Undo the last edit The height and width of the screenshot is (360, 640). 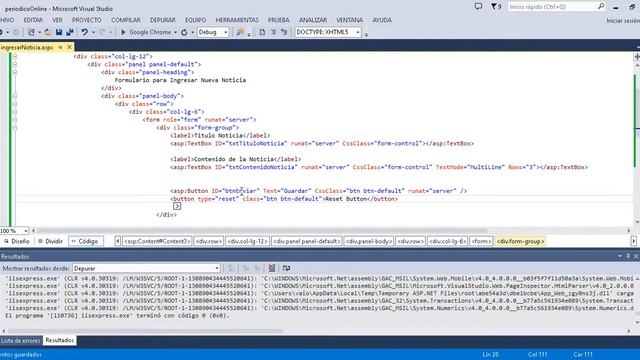(x=84, y=32)
